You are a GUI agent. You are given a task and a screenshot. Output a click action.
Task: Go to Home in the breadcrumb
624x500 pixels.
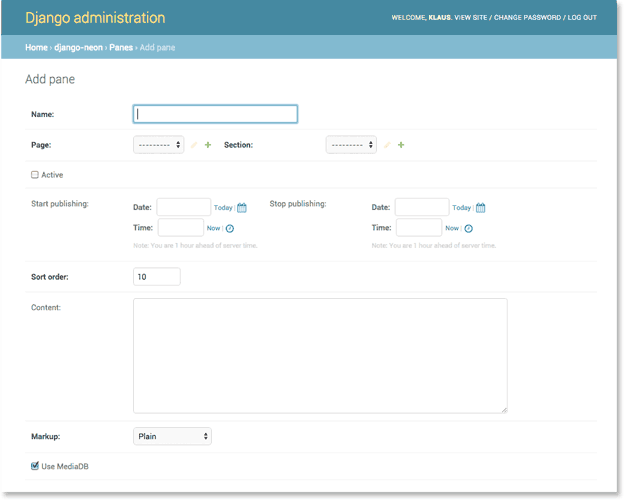(x=36, y=47)
